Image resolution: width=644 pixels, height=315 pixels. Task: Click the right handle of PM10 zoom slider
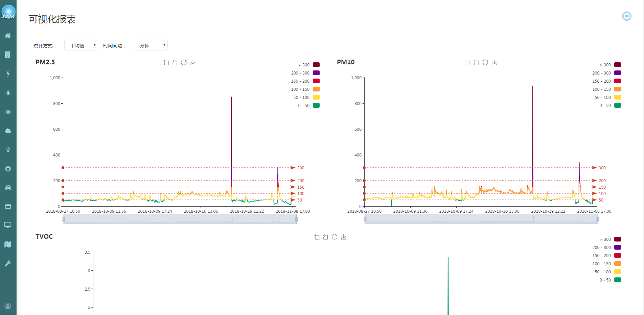pyautogui.click(x=598, y=219)
